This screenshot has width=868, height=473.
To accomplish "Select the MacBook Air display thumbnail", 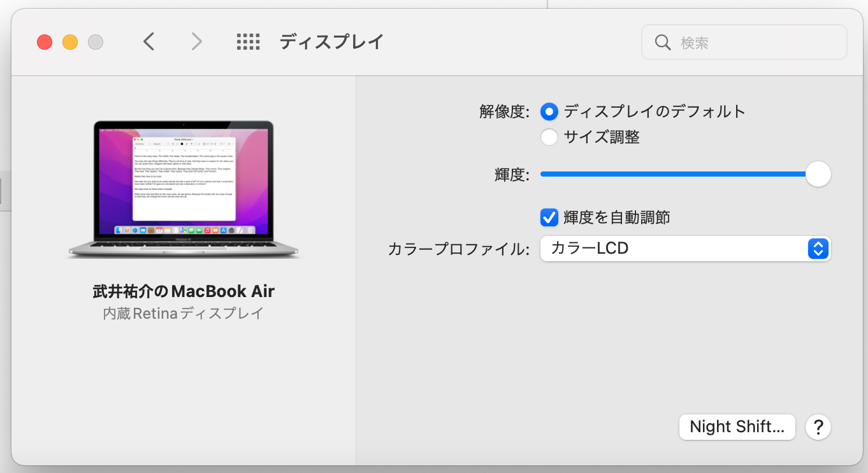I will (x=184, y=190).
